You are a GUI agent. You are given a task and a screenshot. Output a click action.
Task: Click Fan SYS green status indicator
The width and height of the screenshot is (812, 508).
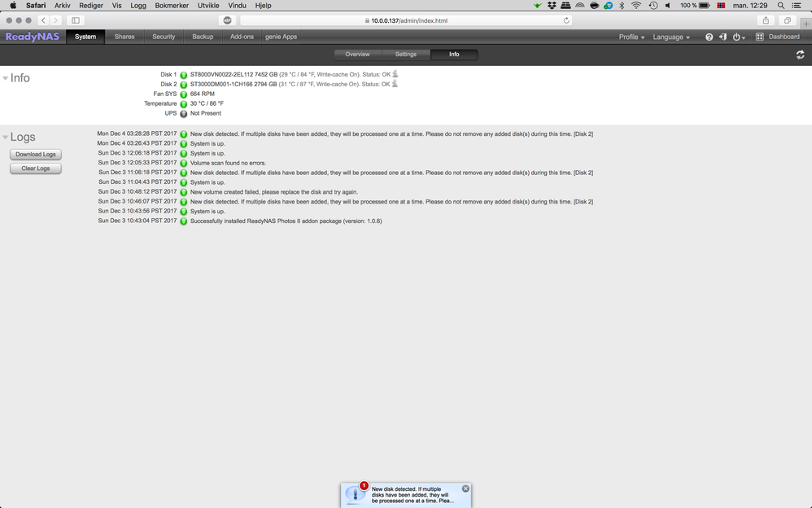coord(183,94)
